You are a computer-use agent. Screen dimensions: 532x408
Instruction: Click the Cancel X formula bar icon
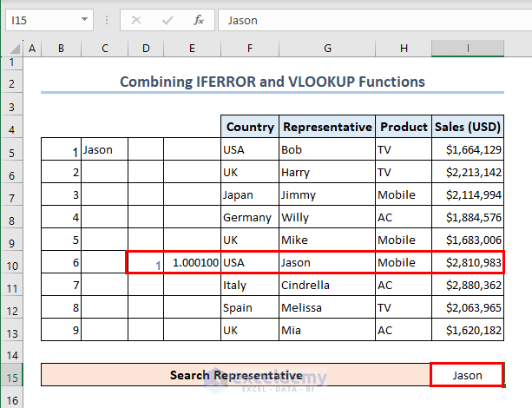(x=136, y=20)
